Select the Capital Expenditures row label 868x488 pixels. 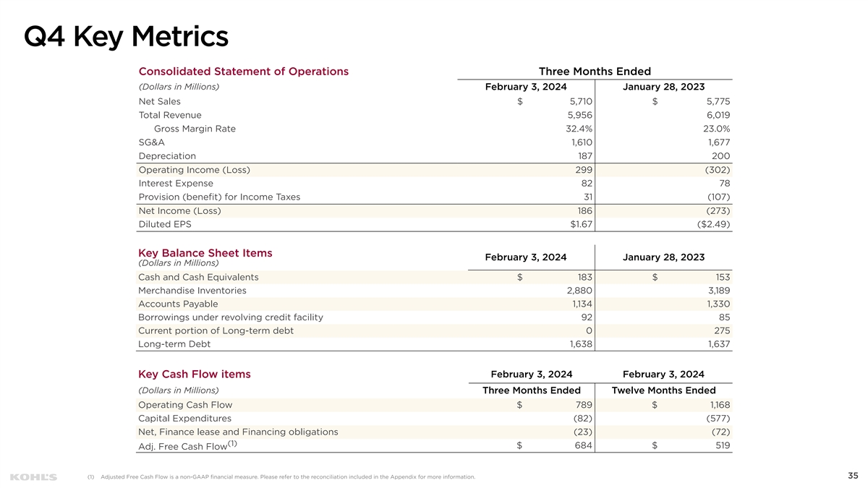[184, 419]
